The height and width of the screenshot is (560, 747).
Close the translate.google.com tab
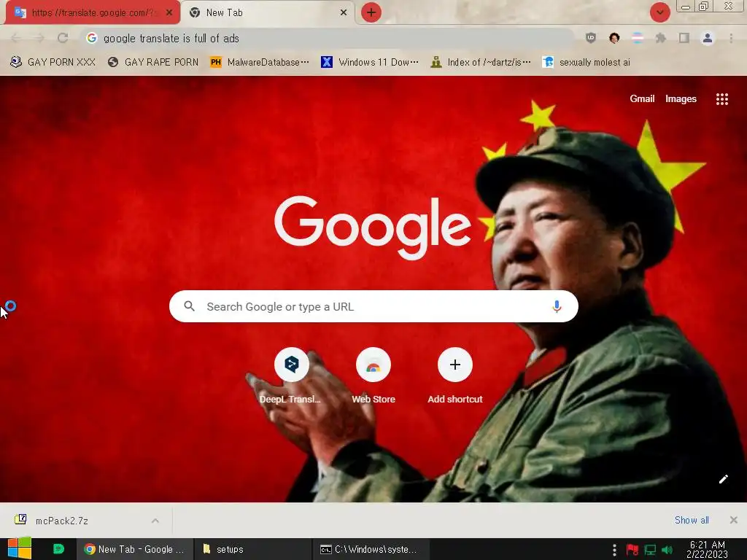(x=169, y=13)
